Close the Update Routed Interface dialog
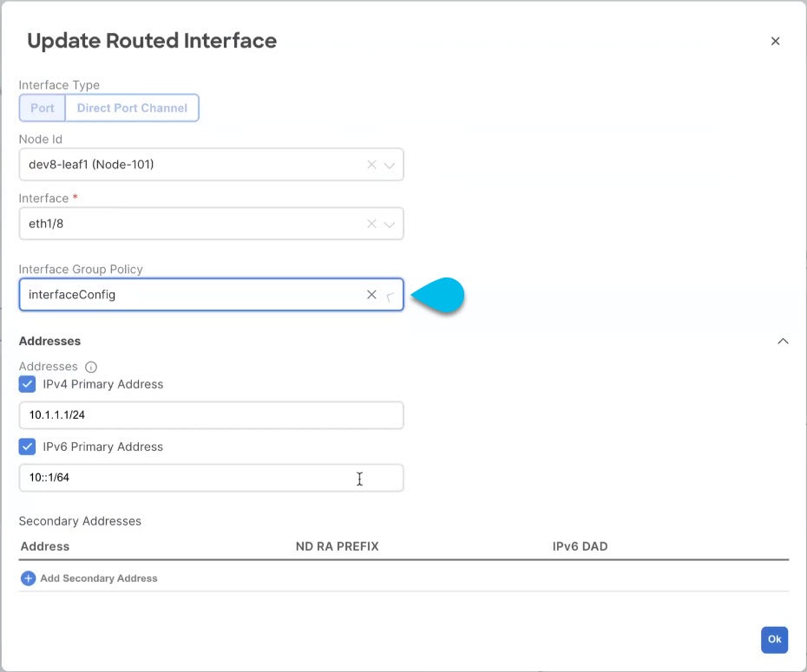 [775, 41]
